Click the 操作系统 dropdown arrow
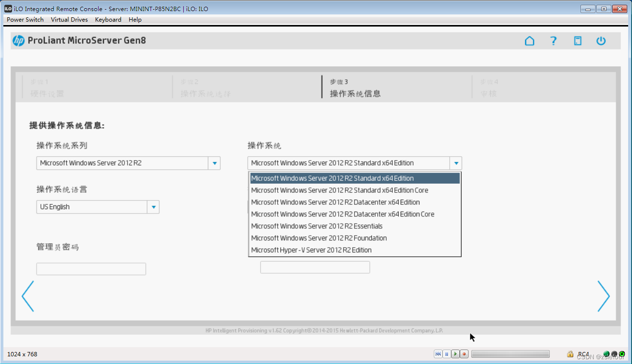The height and width of the screenshot is (364, 632). point(456,163)
